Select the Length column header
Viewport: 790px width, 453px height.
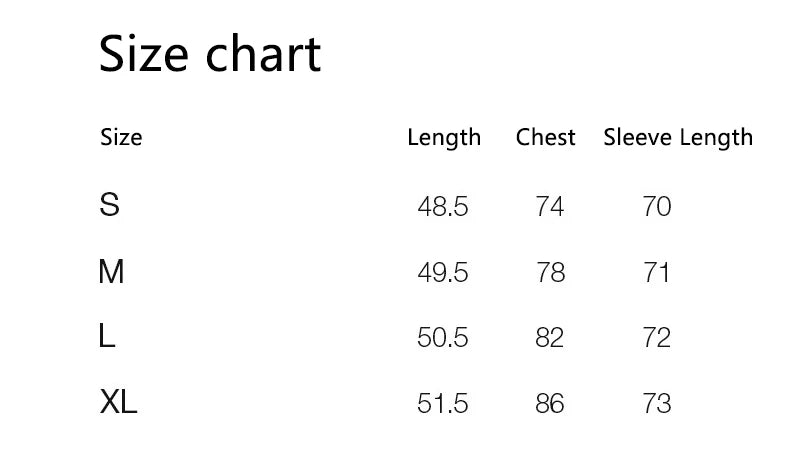click(x=444, y=138)
